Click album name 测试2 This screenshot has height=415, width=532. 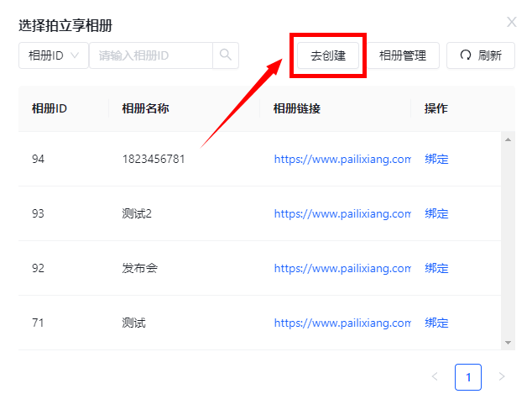click(137, 213)
